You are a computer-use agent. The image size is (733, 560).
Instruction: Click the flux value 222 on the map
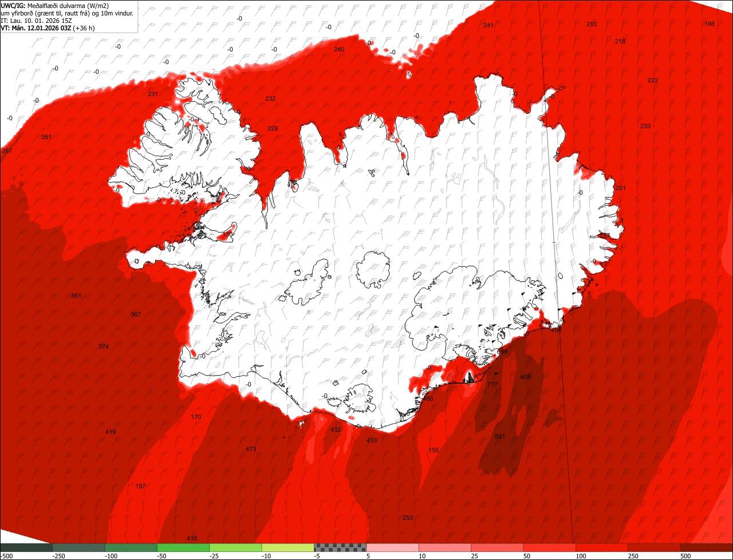(653, 80)
